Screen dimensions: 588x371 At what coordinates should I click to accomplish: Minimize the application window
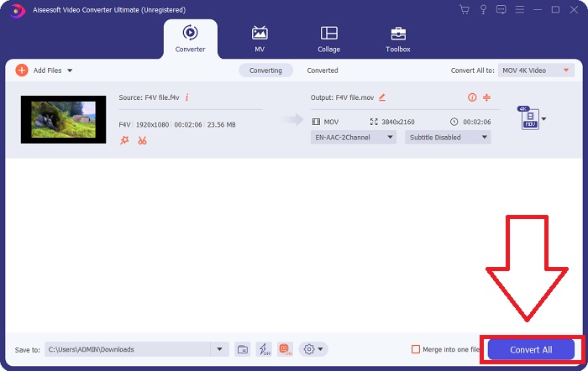coord(538,10)
